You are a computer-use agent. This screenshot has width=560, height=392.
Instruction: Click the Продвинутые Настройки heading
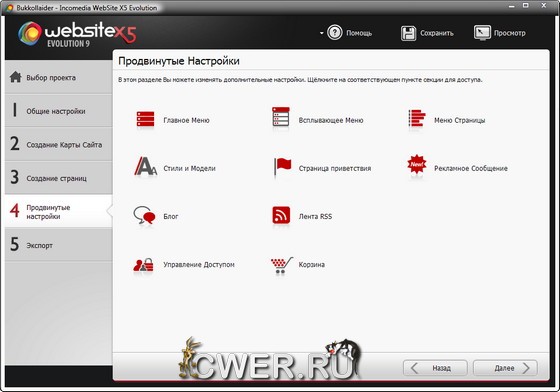[179, 61]
